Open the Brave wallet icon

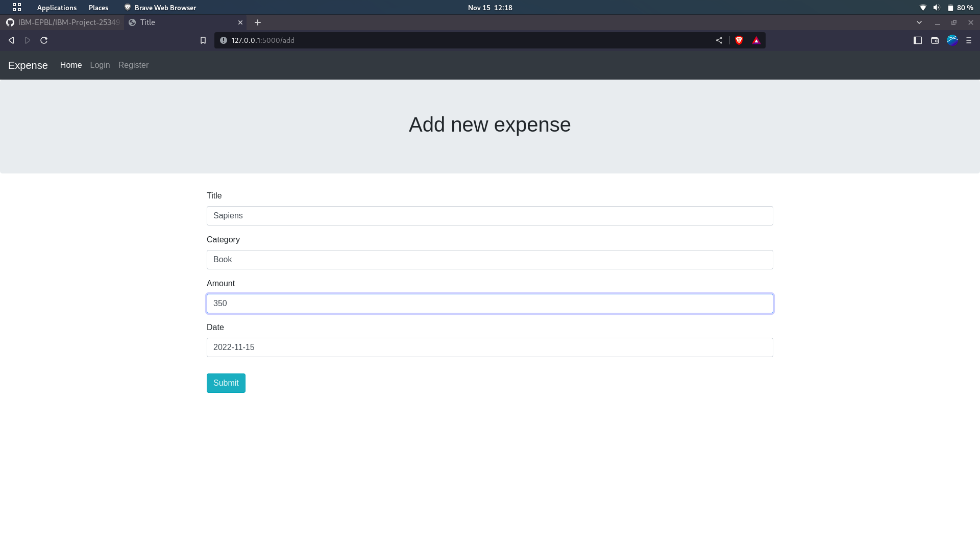pos(935,40)
